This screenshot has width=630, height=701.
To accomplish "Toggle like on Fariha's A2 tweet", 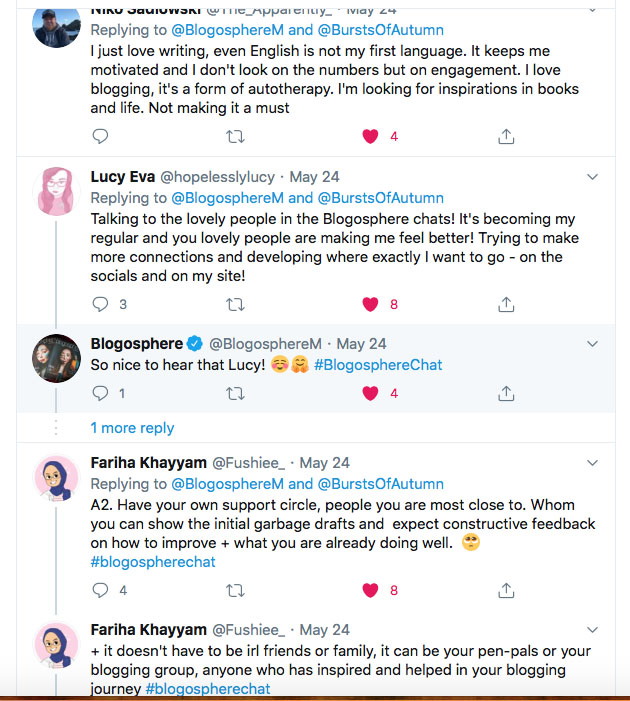I will (x=371, y=590).
